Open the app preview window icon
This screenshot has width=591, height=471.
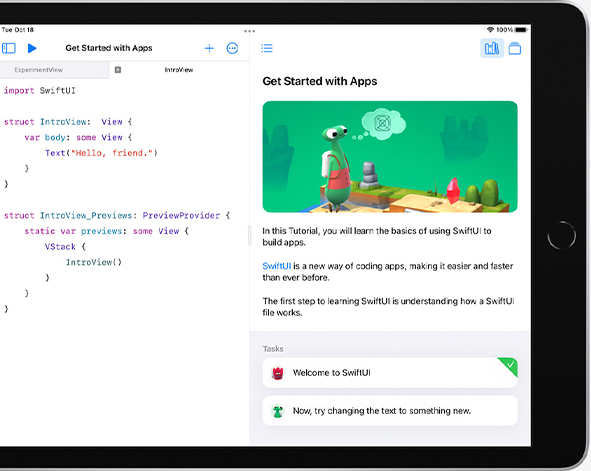[515, 48]
